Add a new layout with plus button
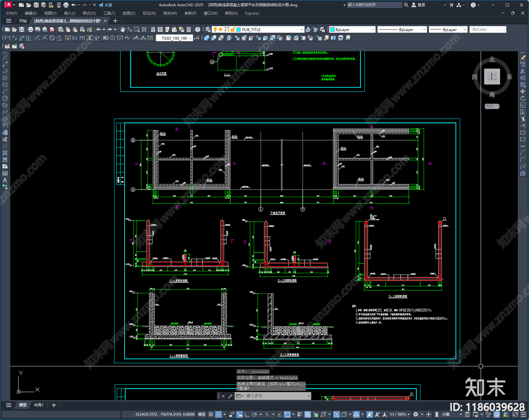The image size is (529, 420). point(54,405)
